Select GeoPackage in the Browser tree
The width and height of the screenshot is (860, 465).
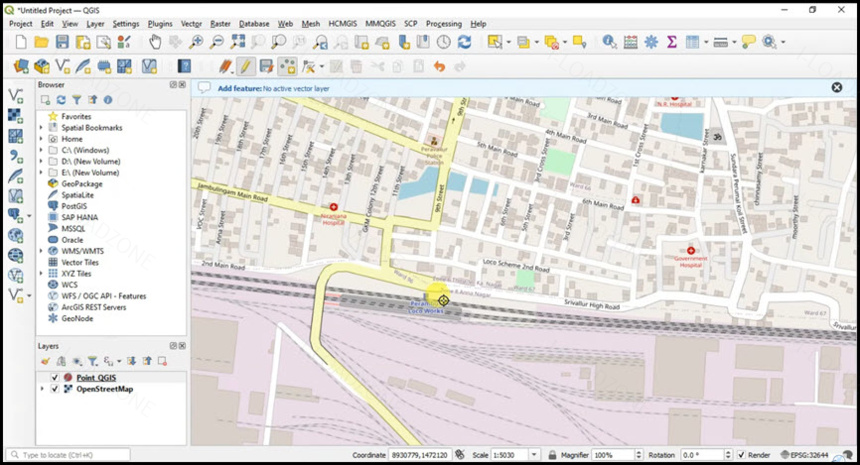(x=82, y=184)
